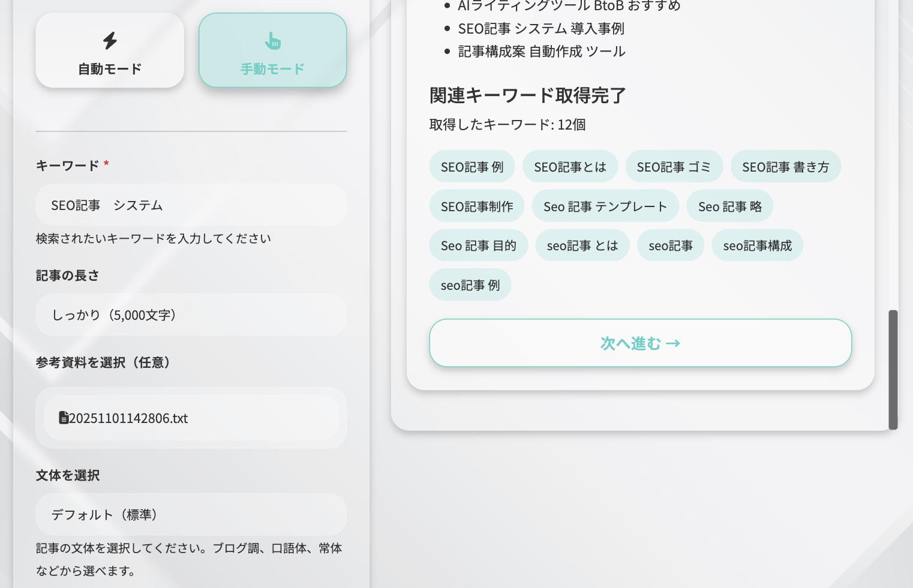Click the 次へ進む button
The height and width of the screenshot is (588, 913).
640,343
